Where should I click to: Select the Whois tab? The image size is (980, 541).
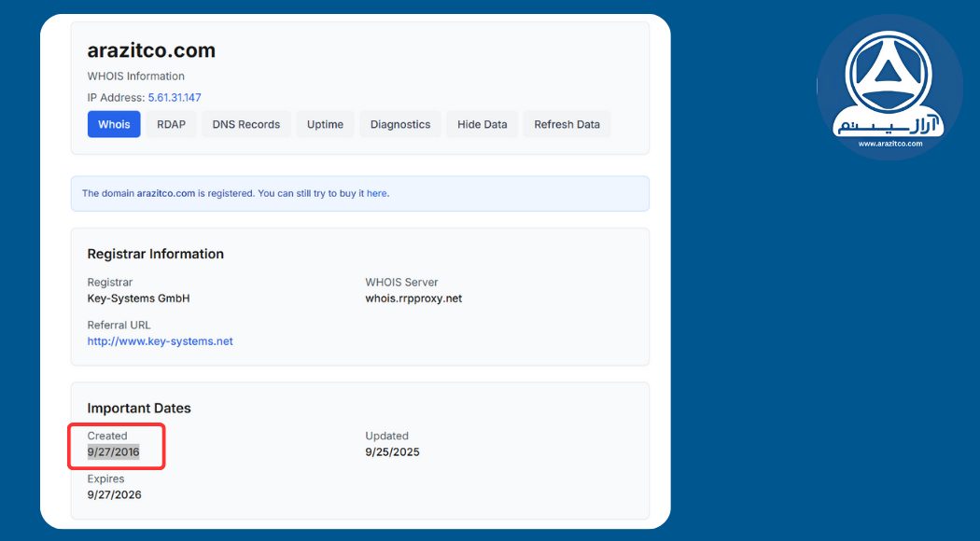pos(114,124)
